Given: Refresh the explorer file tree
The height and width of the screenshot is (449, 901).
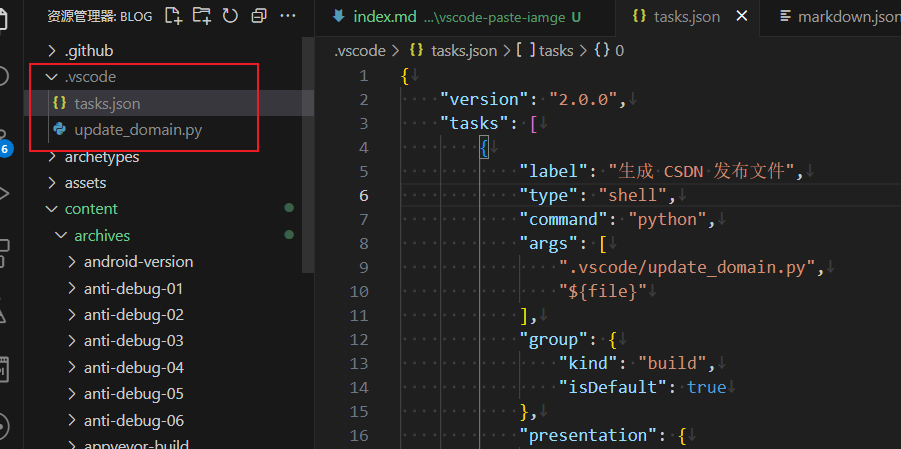Looking at the screenshot, I should click(x=230, y=16).
